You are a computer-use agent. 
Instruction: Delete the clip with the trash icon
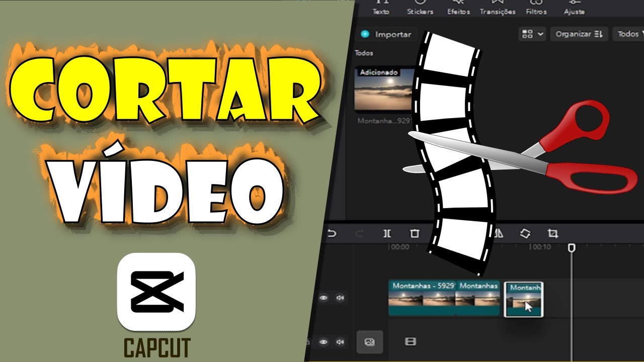tap(415, 233)
